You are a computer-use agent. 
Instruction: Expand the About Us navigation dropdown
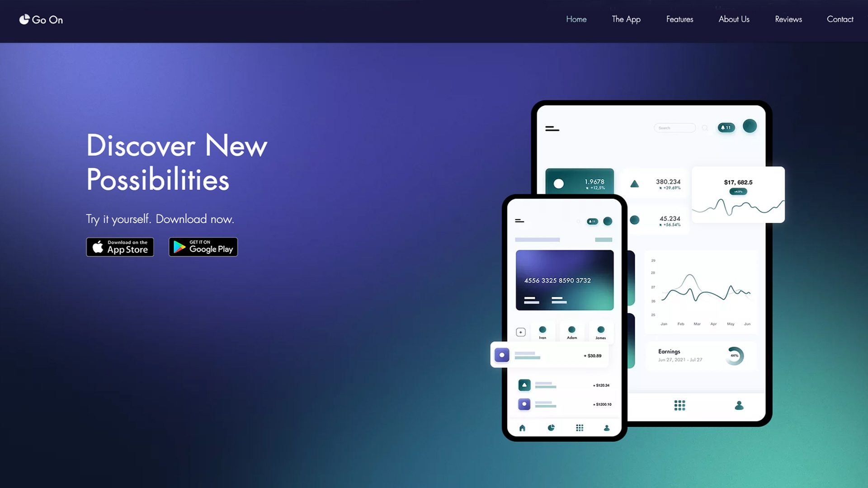(735, 19)
